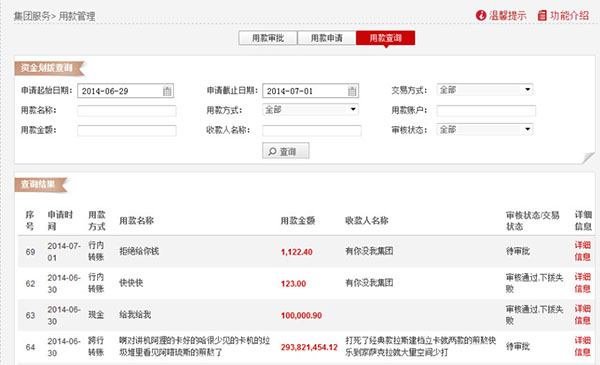Click the 用款名称 input field

[x=127, y=111]
